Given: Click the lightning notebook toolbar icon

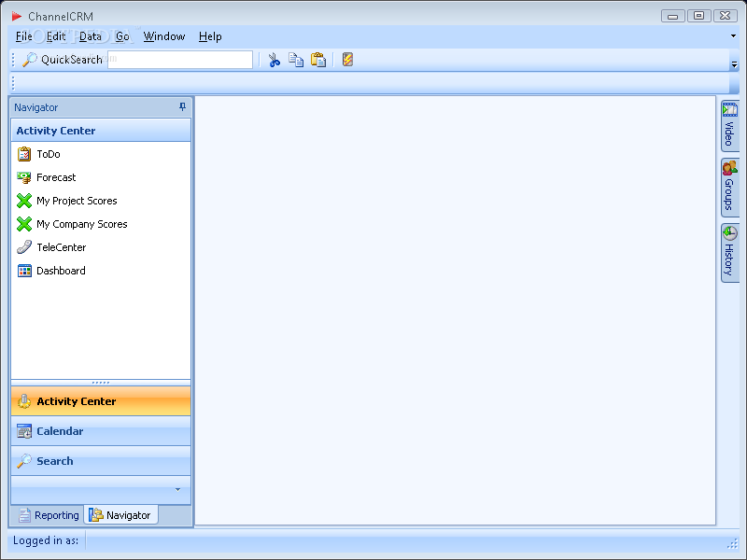Looking at the screenshot, I should pyautogui.click(x=347, y=60).
